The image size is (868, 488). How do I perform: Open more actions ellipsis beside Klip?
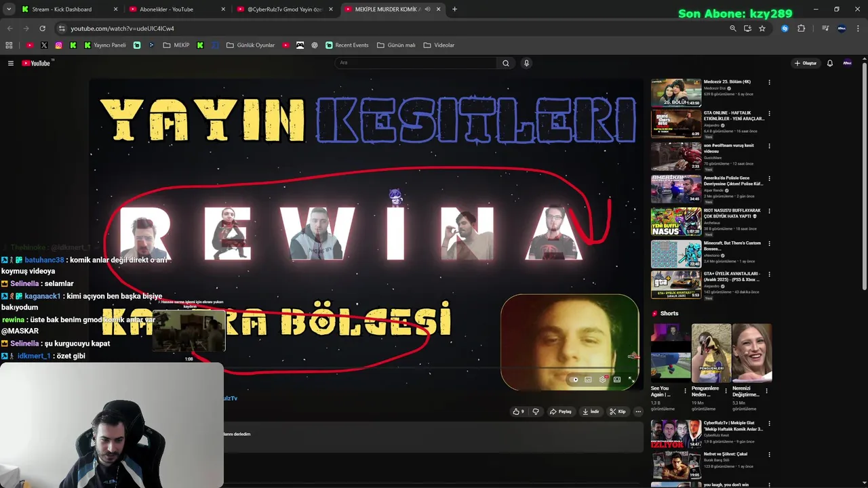tap(638, 411)
